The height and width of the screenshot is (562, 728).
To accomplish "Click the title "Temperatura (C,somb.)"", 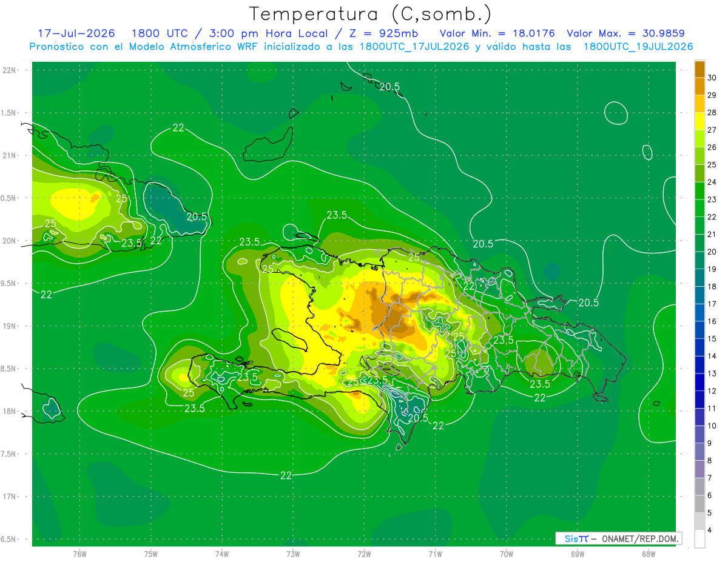I will 371,14.
